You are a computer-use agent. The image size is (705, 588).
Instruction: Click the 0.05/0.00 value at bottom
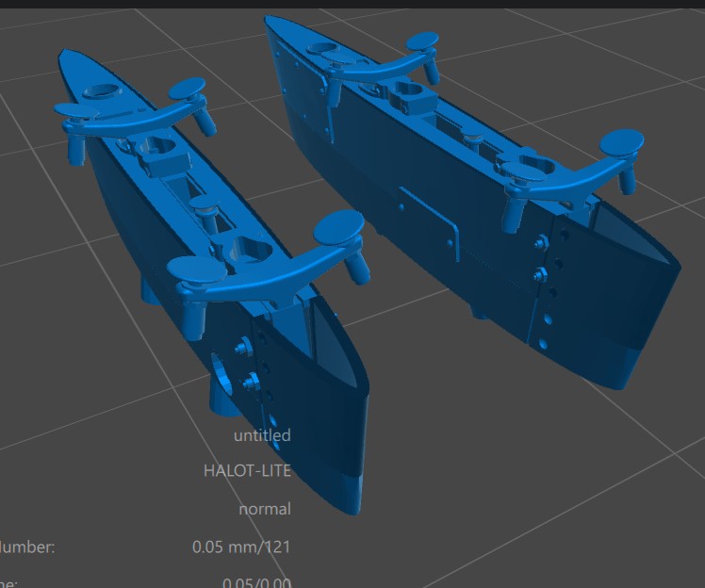[256, 582]
